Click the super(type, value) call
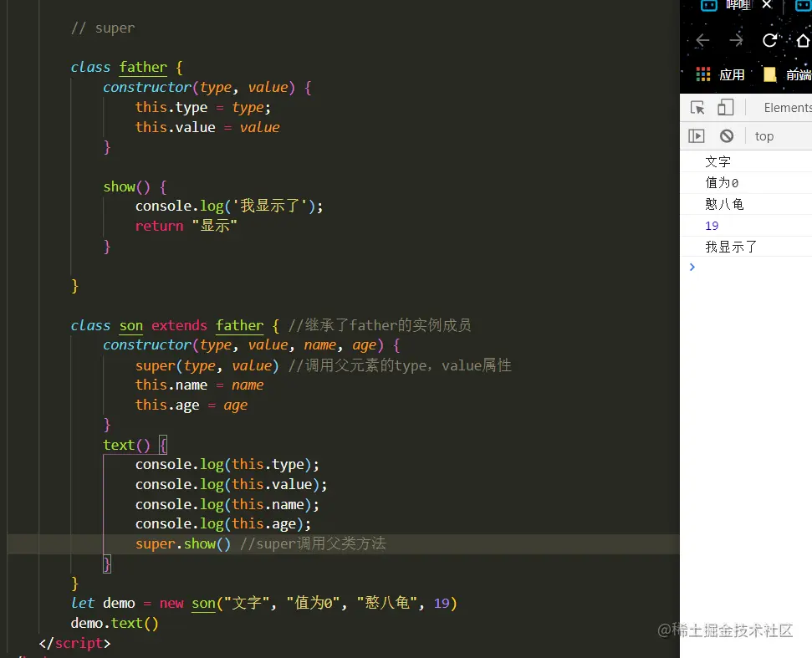Screen dimensions: 812x658 pos(207,365)
